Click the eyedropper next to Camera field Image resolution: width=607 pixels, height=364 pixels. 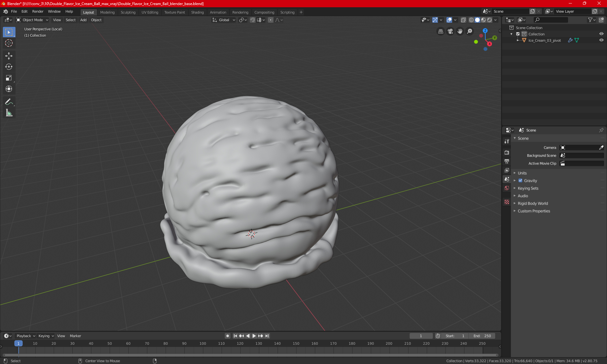point(601,148)
